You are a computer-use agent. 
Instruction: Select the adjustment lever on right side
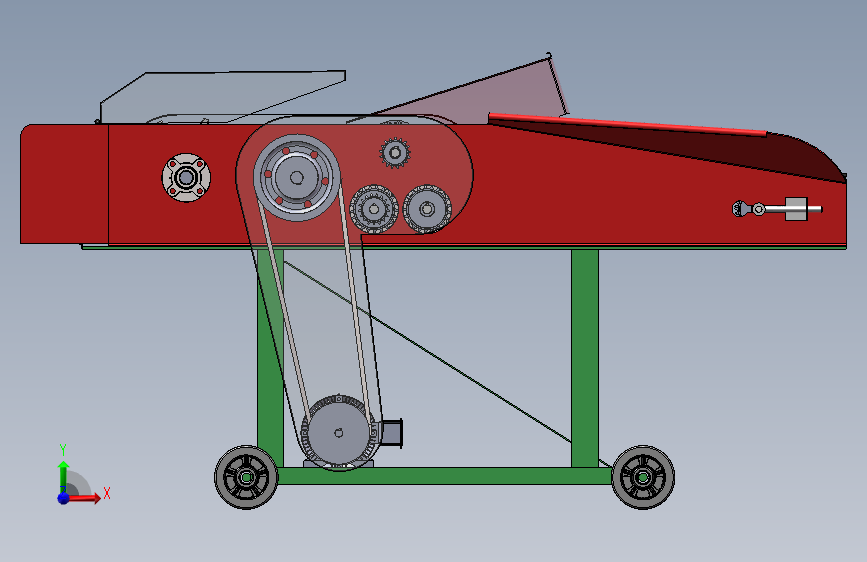pyautogui.click(x=777, y=209)
